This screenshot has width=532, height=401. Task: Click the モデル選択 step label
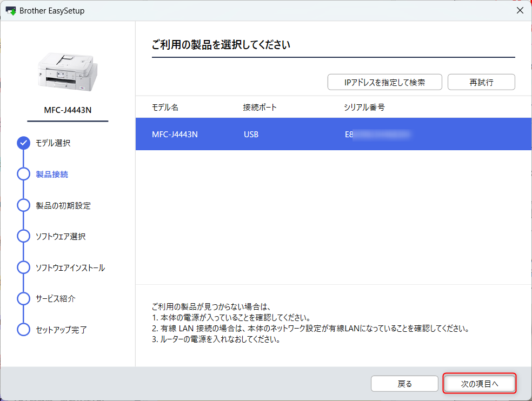[x=53, y=143]
